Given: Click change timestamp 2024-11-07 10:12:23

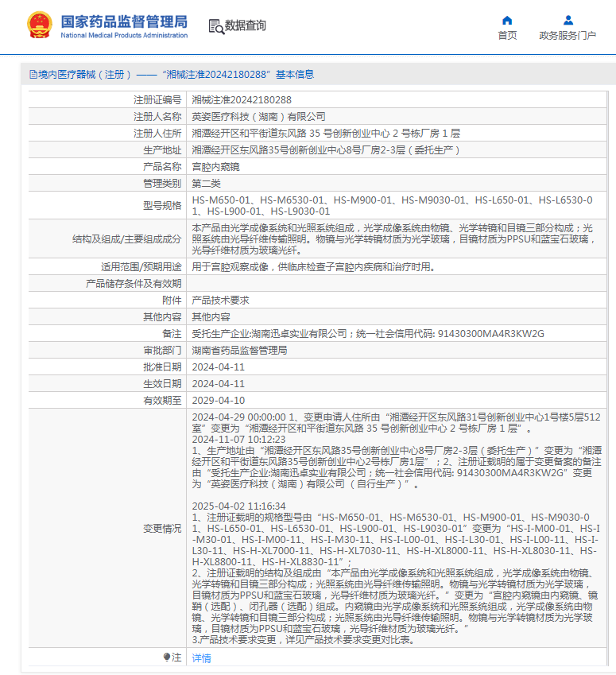Looking at the screenshot, I should [238, 440].
